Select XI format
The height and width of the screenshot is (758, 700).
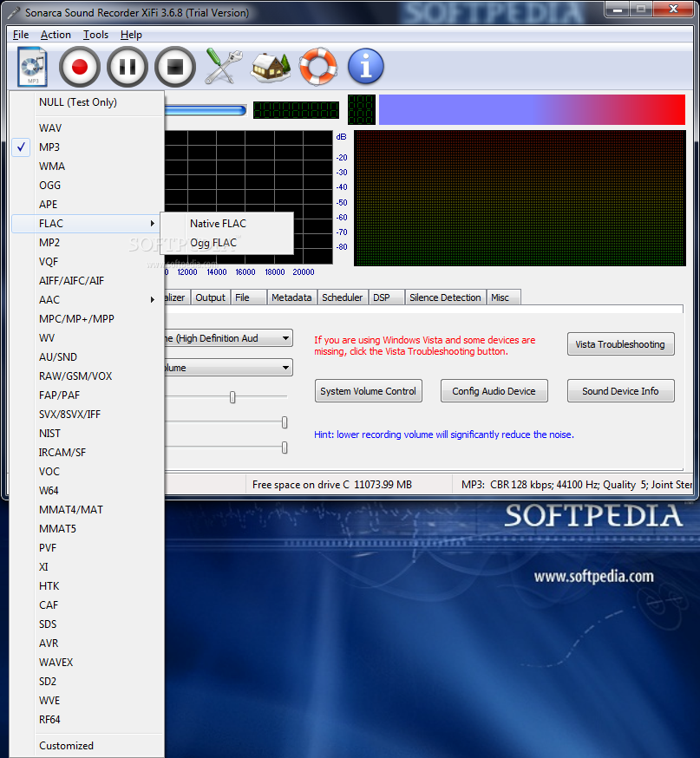click(x=87, y=567)
